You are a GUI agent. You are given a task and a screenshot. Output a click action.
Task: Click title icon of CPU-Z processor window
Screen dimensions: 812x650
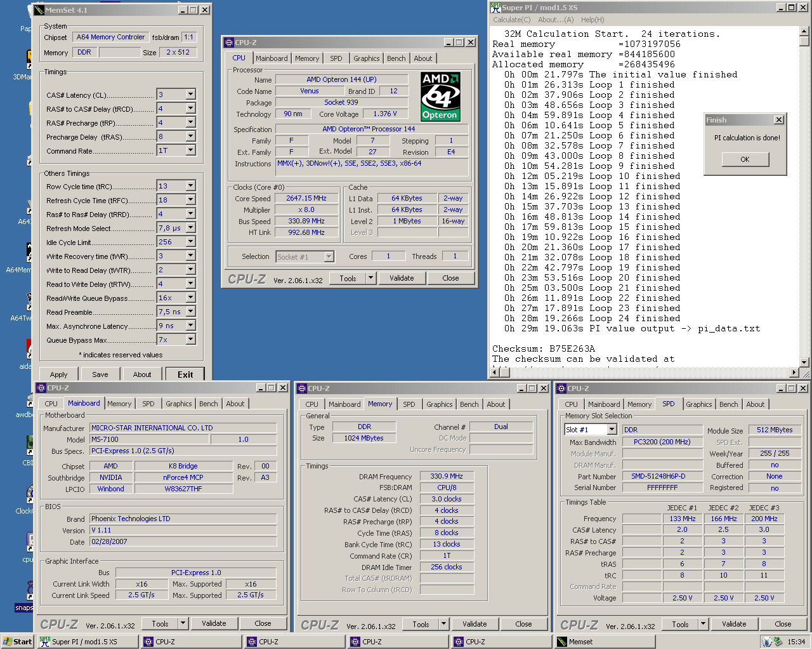229,43
